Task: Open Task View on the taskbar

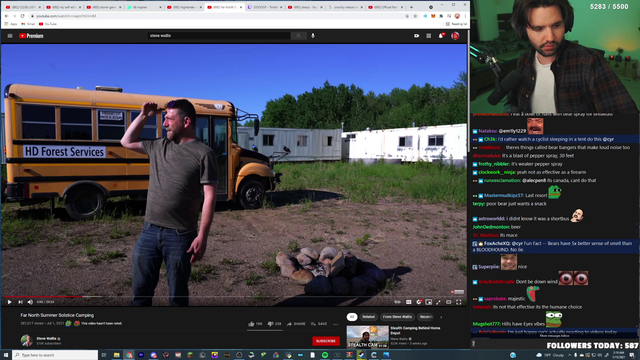Action: tap(104, 355)
